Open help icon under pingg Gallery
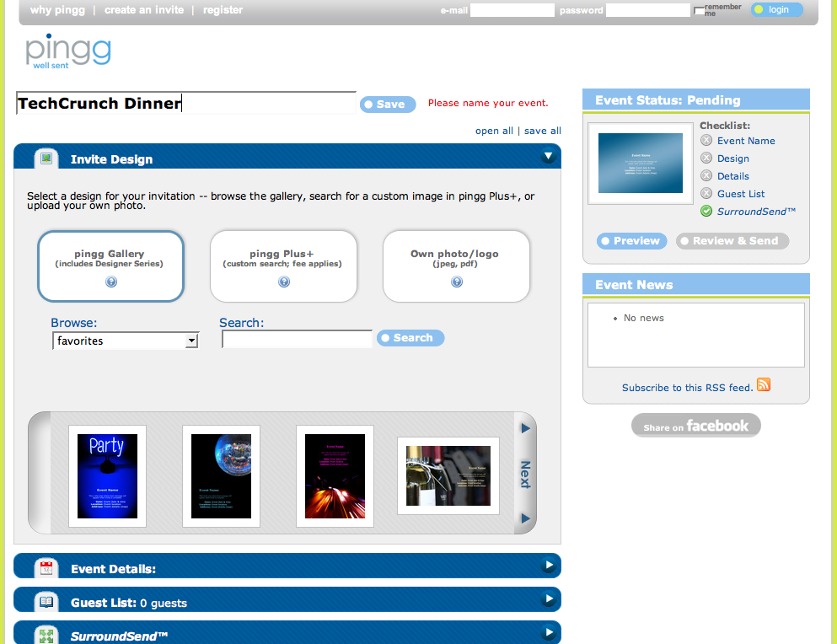Image resolution: width=837 pixels, height=644 pixels. point(111,282)
